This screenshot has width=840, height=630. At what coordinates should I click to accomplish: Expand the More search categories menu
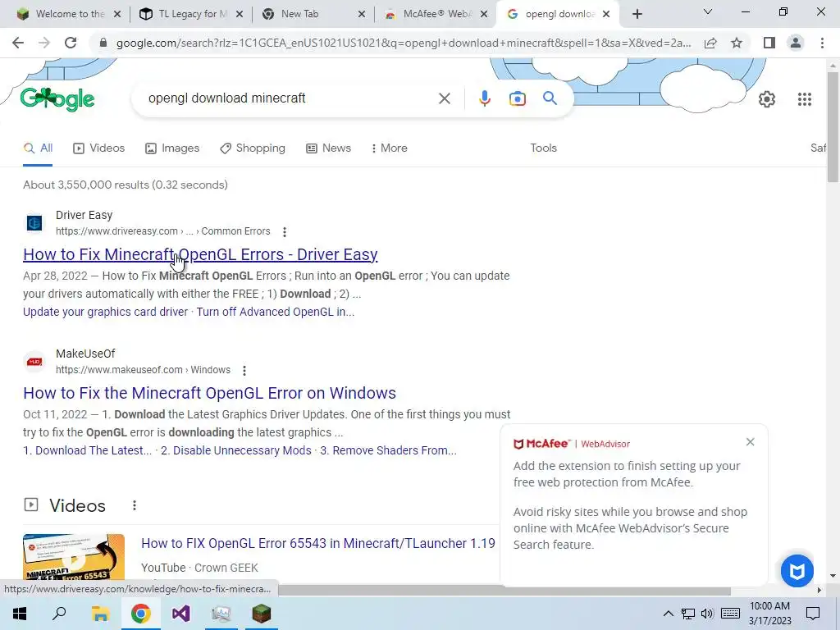pos(390,148)
